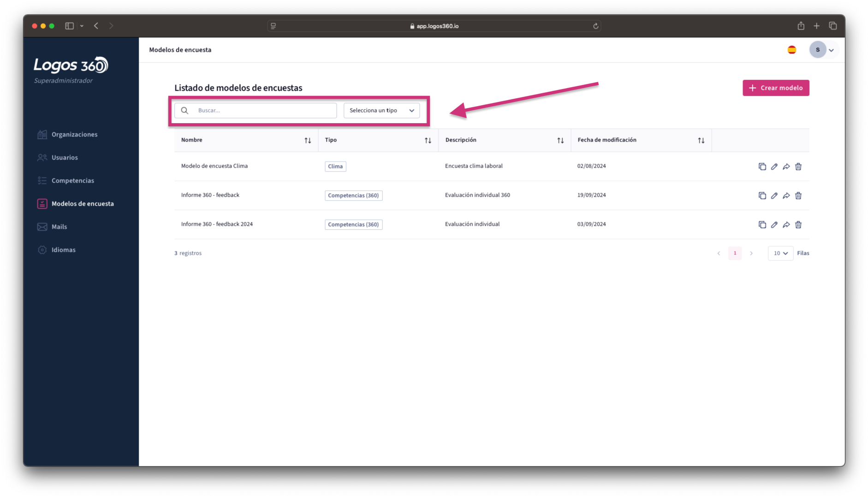This screenshot has width=868, height=496.
Task: Duplicate the Informe 360 - feedback 2024 model
Action: 762,225
